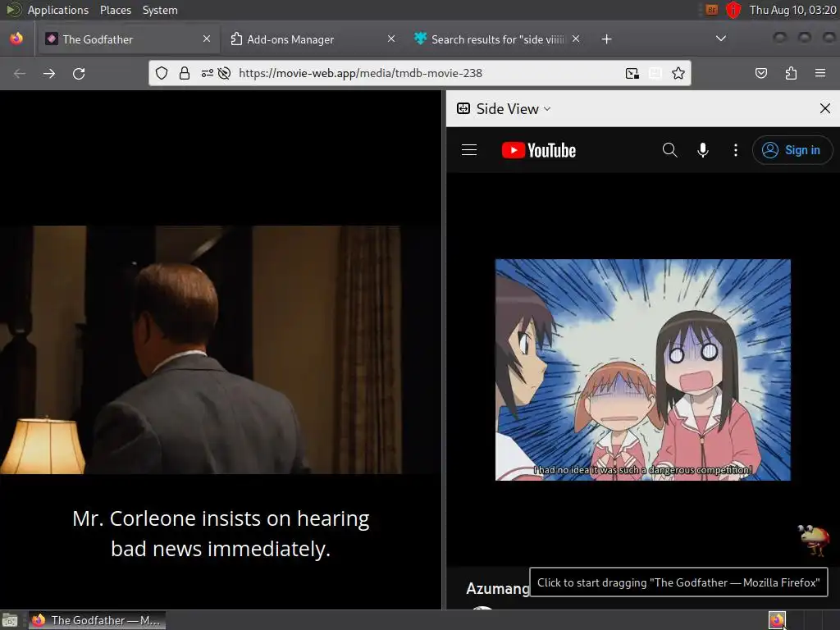Expand the list all tabs dropdown
Viewport: 840px width, 630px height.
(x=721, y=39)
